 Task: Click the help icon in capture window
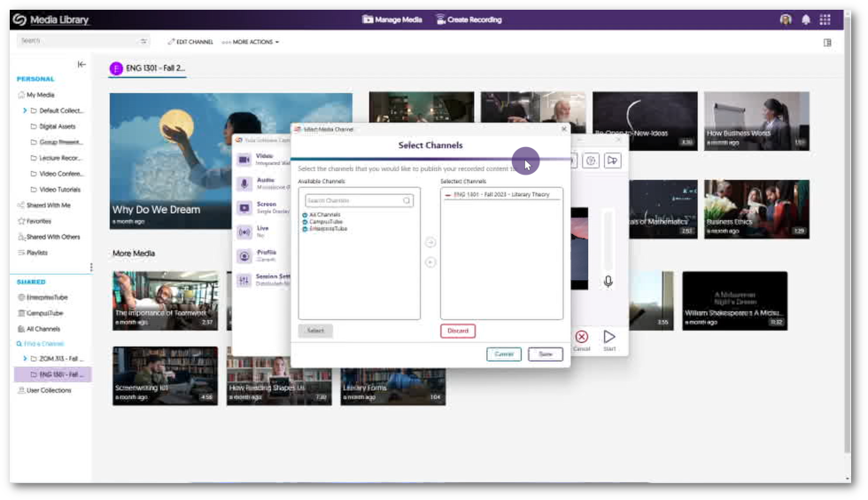pos(591,160)
